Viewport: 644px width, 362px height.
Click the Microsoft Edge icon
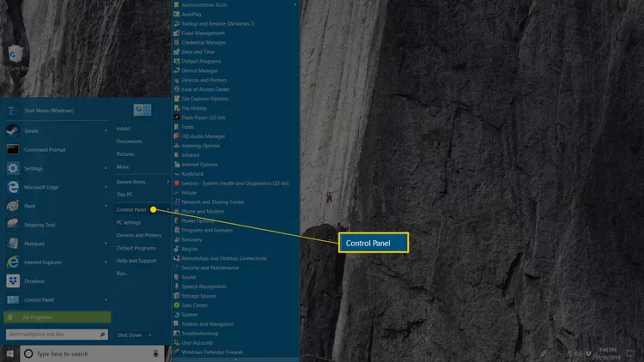pos(13,187)
